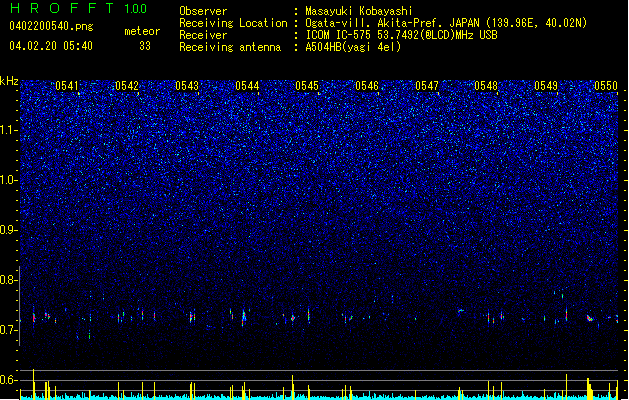Click the 0542 time label
The height and width of the screenshot is (400, 629).
pyautogui.click(x=127, y=86)
